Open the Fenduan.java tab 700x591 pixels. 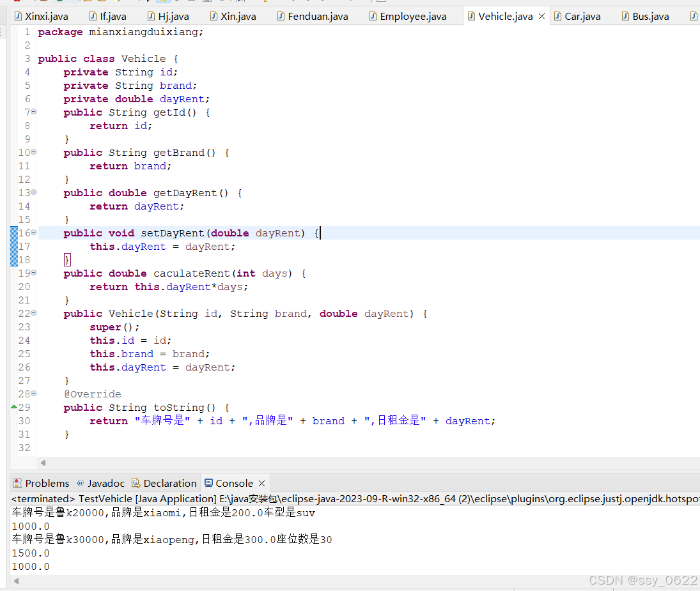point(313,17)
